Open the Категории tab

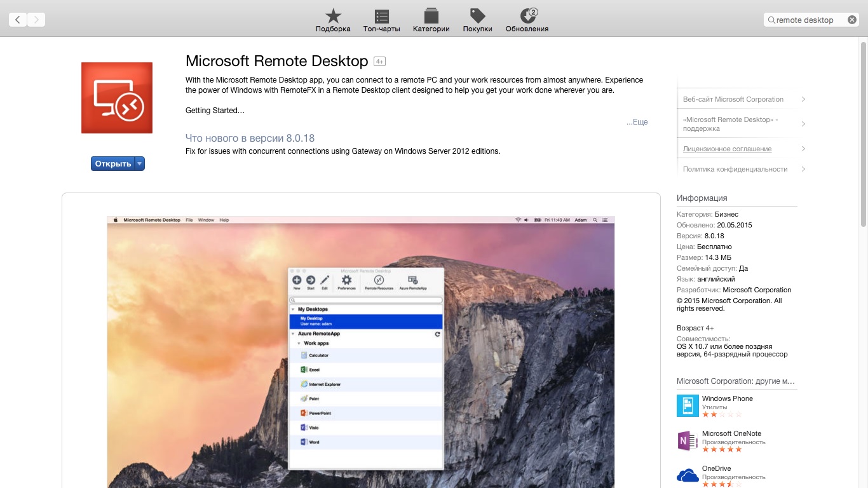431,20
